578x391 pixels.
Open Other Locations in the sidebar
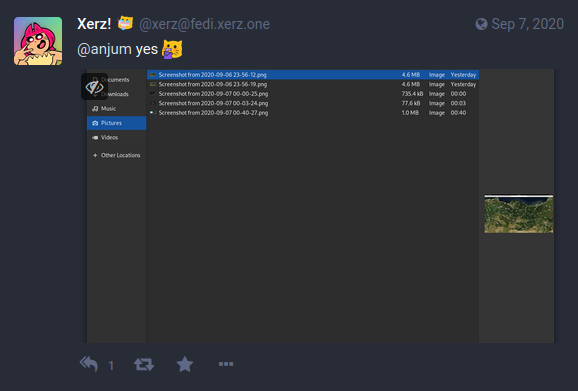point(116,155)
